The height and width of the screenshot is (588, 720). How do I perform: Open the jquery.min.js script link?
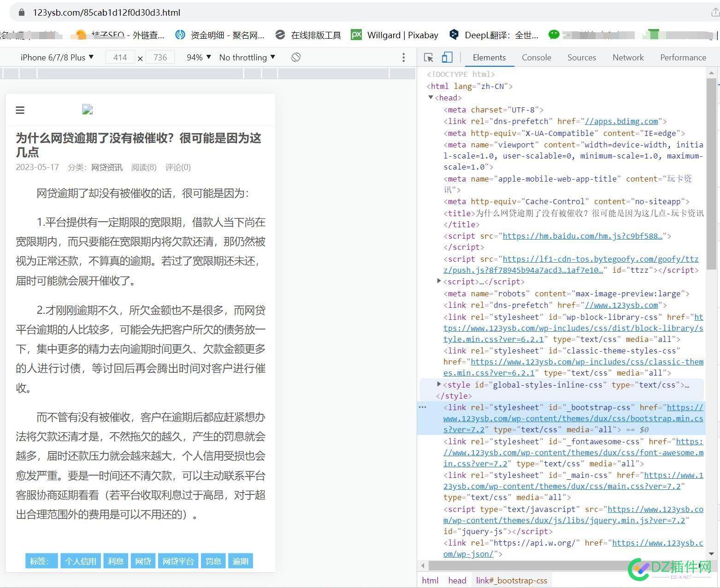pyautogui.click(x=573, y=515)
